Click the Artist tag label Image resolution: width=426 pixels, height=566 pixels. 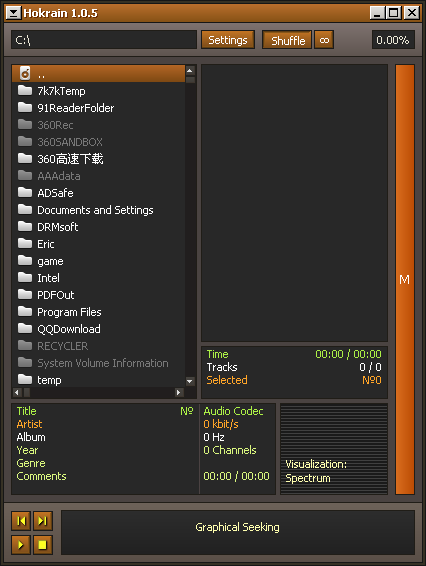29,424
